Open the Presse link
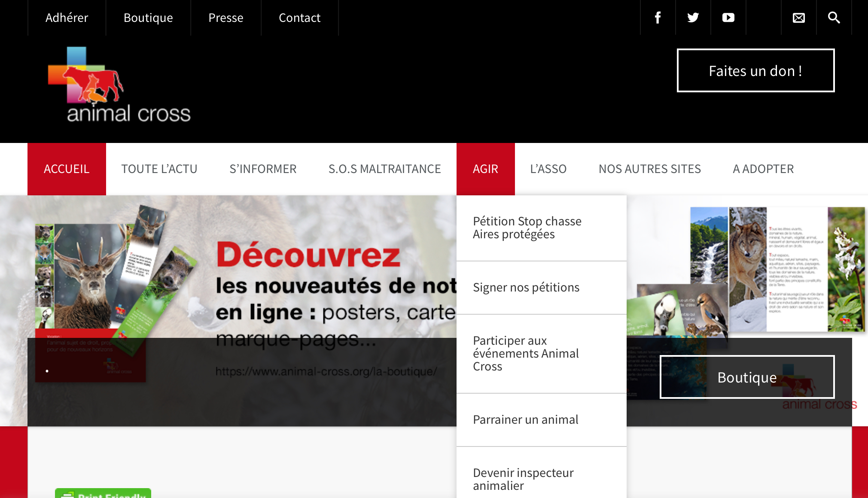This screenshot has width=868, height=498. [x=226, y=18]
